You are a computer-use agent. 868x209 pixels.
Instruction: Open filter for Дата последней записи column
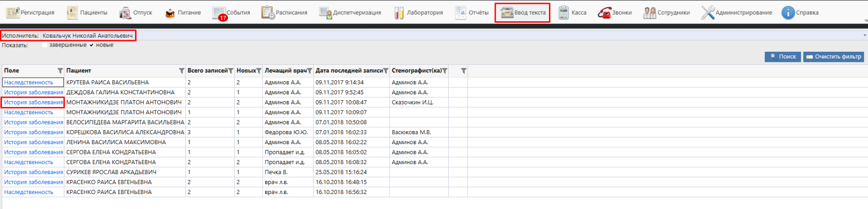[386, 71]
